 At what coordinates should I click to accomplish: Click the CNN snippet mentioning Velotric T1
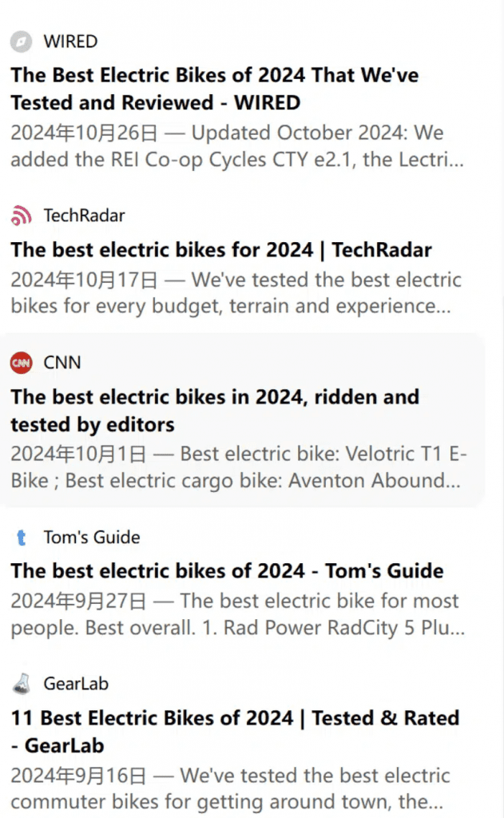[x=238, y=467]
